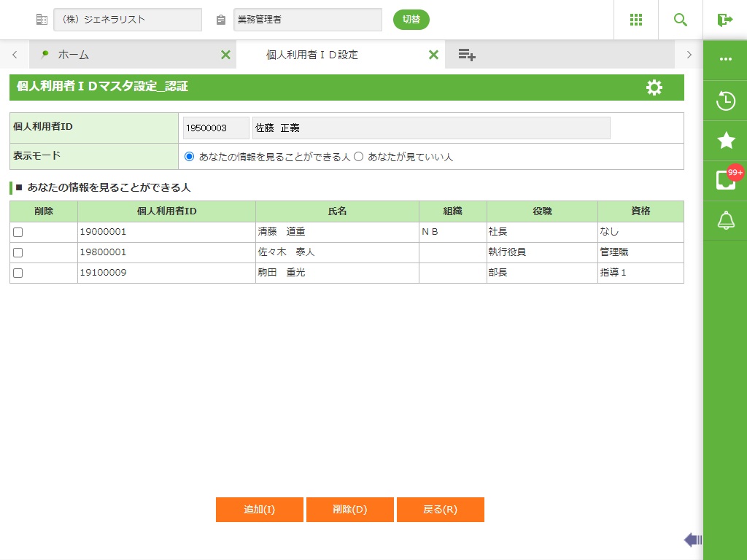Screen dimensions: 747x560
Task: Select the あなたが見ていい人 radio option
Action: coord(358,157)
